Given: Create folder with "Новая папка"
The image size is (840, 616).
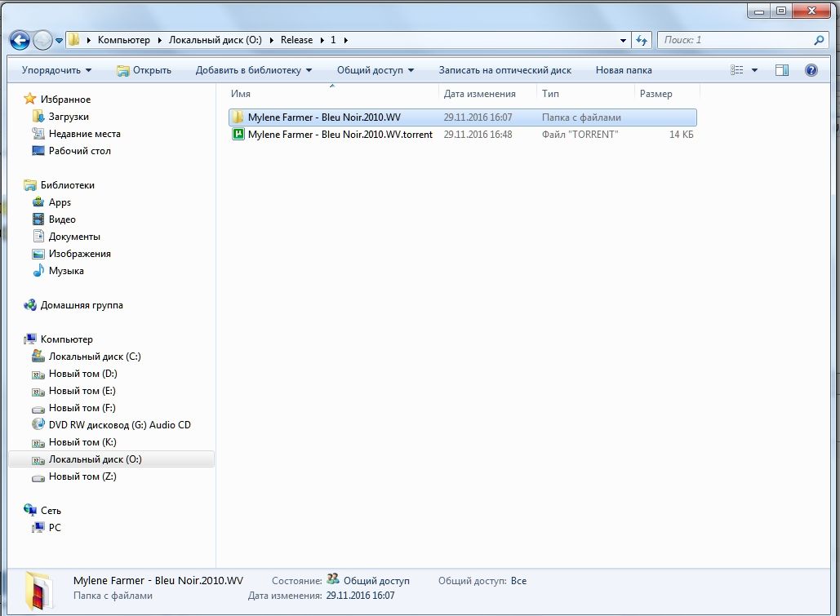Looking at the screenshot, I should click(624, 70).
